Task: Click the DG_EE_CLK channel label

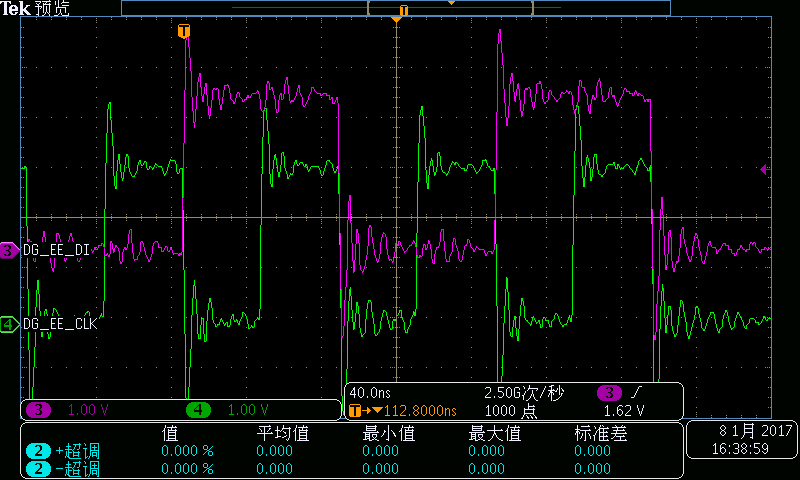Action: point(60,324)
